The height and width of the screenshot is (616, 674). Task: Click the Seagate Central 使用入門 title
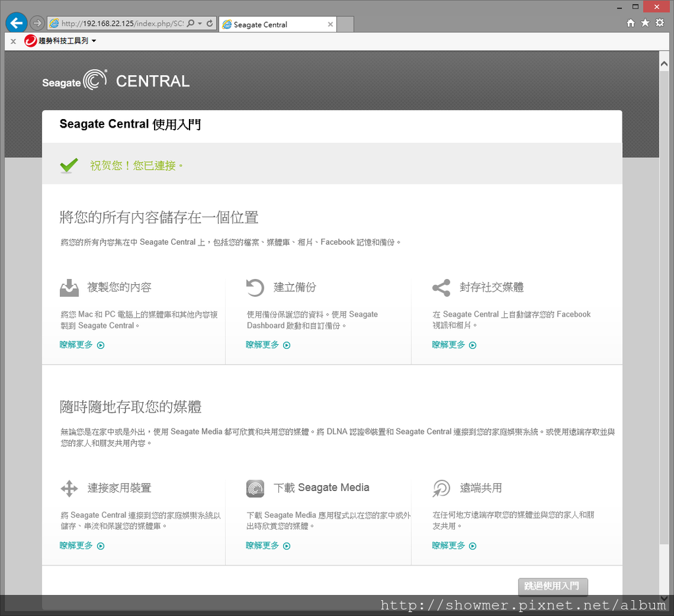[x=130, y=124]
